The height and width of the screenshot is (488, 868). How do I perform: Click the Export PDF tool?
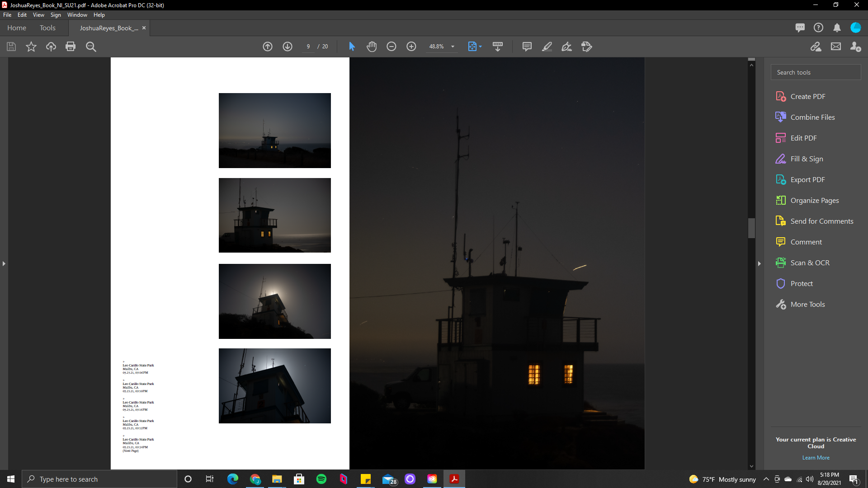[x=807, y=179]
